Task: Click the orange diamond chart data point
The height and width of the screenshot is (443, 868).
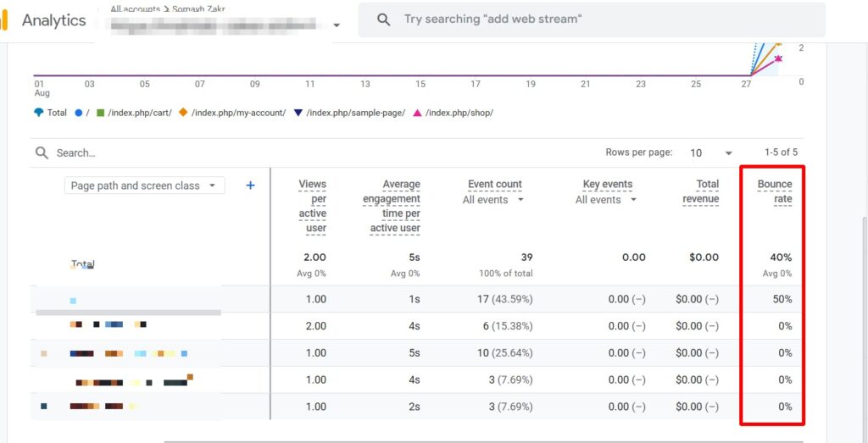Action: click(x=778, y=42)
